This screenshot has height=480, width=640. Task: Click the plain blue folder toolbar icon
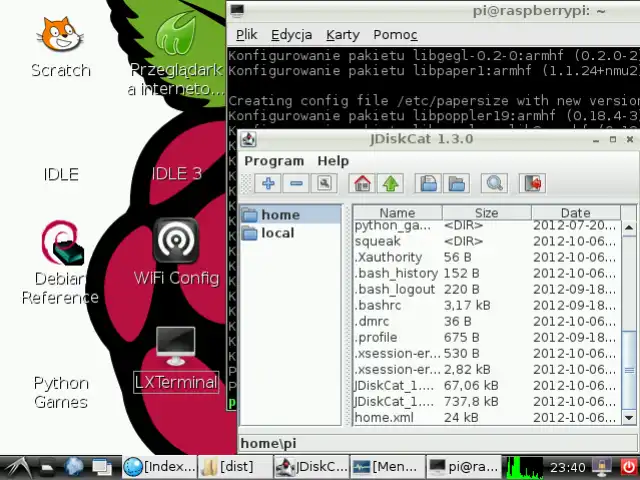tap(456, 183)
